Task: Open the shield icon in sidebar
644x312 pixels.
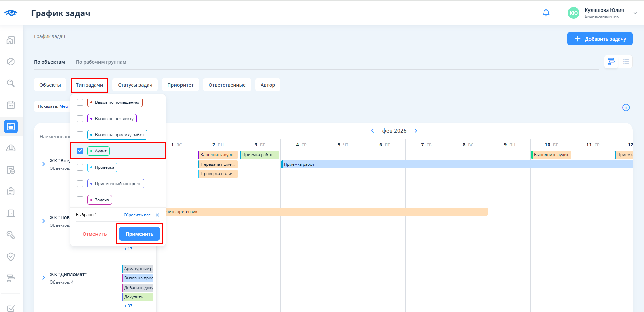Action: 11,257
